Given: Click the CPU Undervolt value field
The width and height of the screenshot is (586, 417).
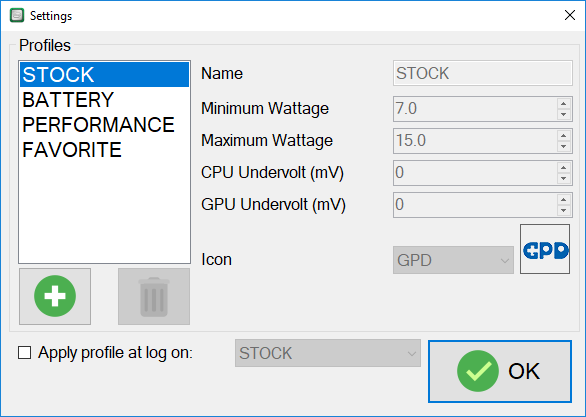Looking at the screenshot, I should 475,173.
